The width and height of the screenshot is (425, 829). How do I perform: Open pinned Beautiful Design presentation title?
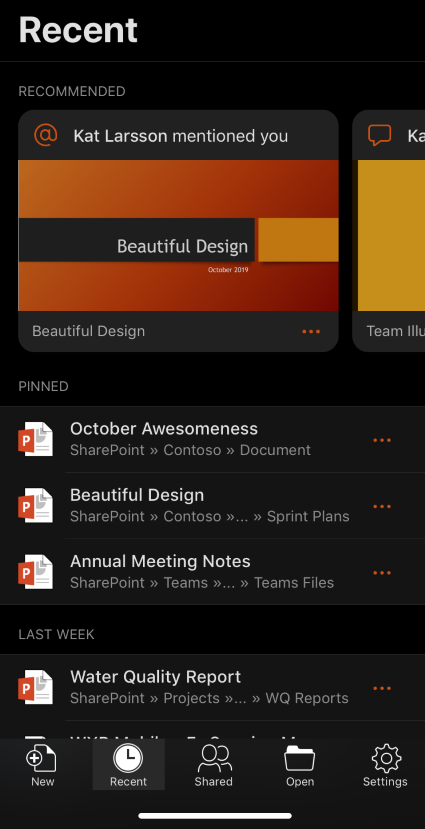(137, 495)
